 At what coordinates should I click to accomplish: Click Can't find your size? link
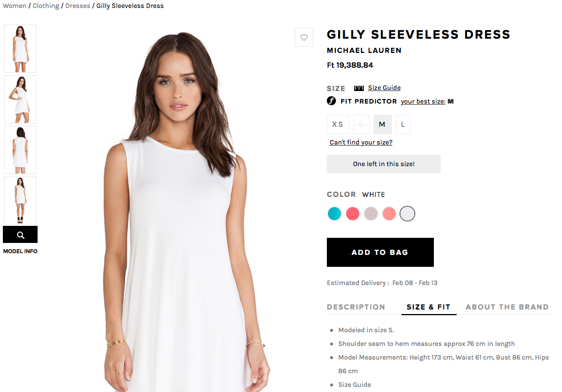pyautogui.click(x=361, y=142)
